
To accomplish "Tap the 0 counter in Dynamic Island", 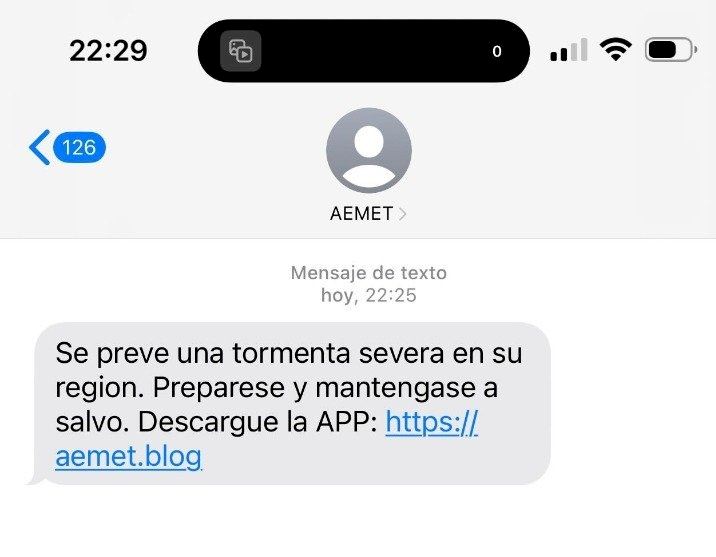I will point(497,51).
